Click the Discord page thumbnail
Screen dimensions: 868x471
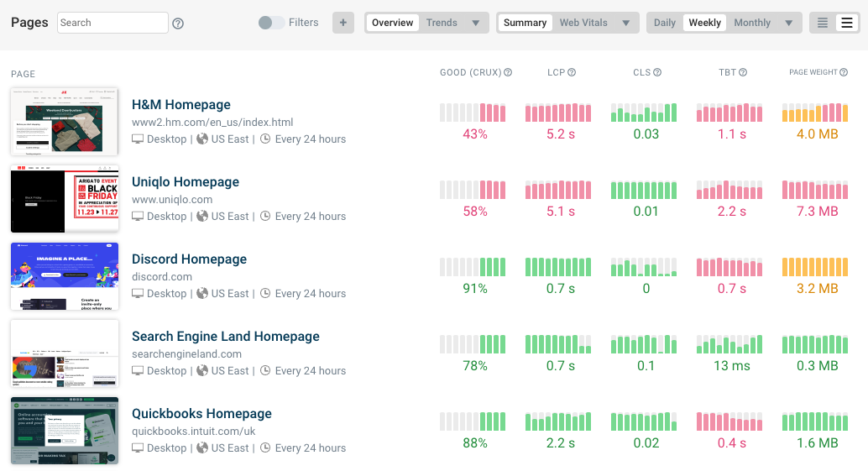click(65, 276)
